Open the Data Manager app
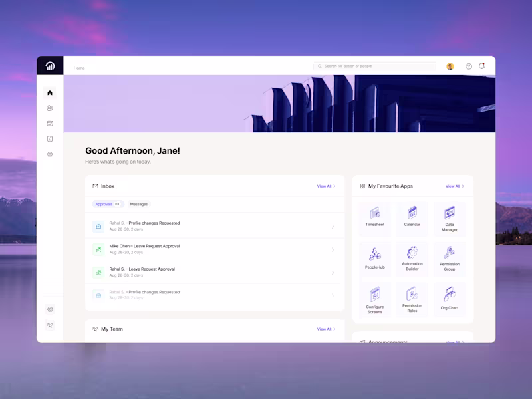This screenshot has height=399, width=532. 450,219
